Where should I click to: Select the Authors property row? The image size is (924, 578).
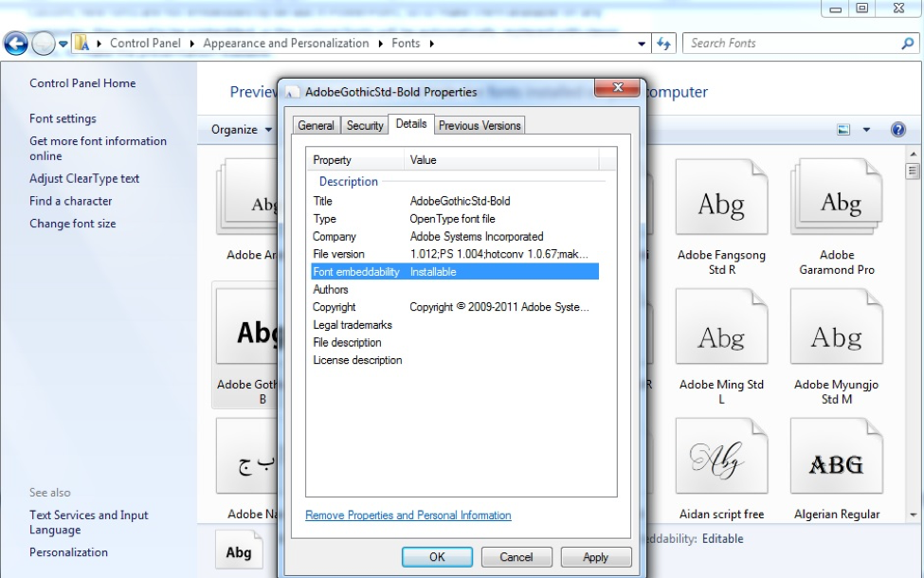tap(455, 289)
